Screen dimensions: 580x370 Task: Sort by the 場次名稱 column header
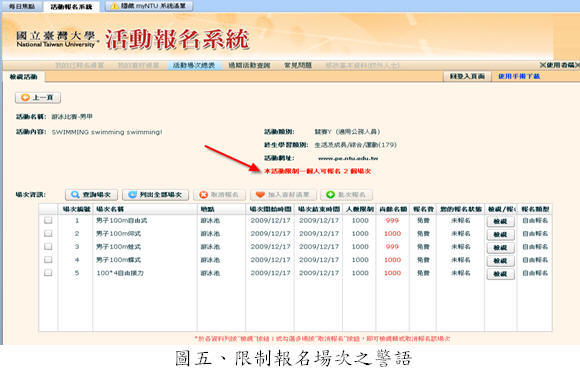pyautogui.click(x=145, y=209)
